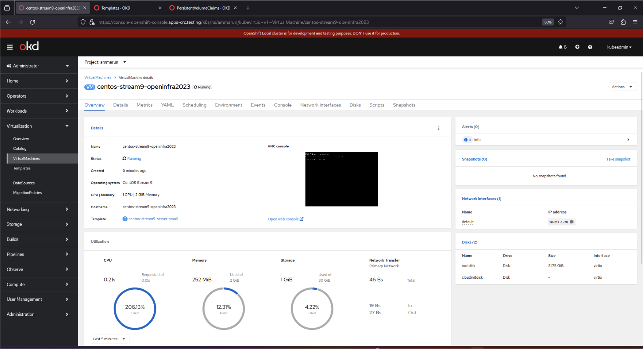Open the list all tabs chevron
Screen dimensions: 644x355
[577, 8]
